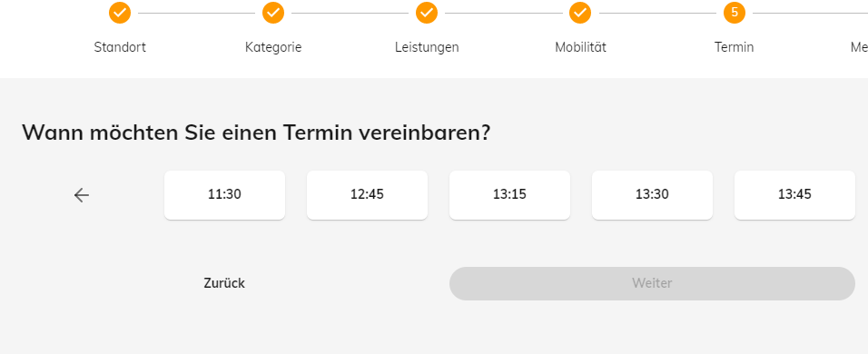
Task: Select the 13:15 time slot
Action: click(510, 194)
